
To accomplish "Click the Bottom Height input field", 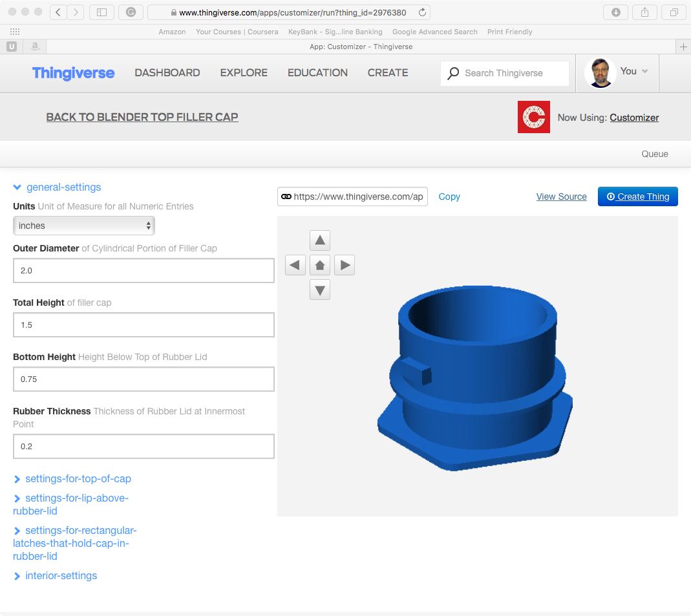I will 144,379.
